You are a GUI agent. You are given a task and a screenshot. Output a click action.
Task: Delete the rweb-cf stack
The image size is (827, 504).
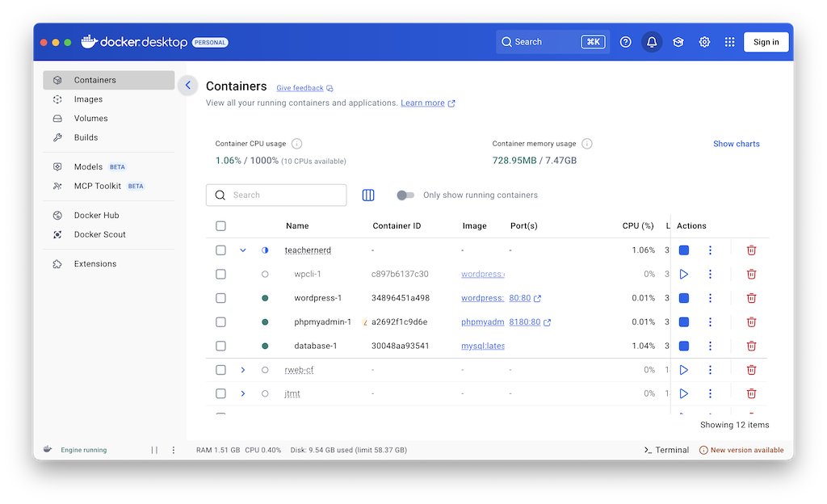click(751, 370)
